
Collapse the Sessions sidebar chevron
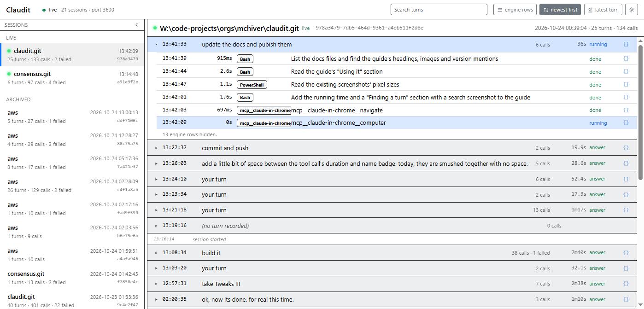[136, 25]
